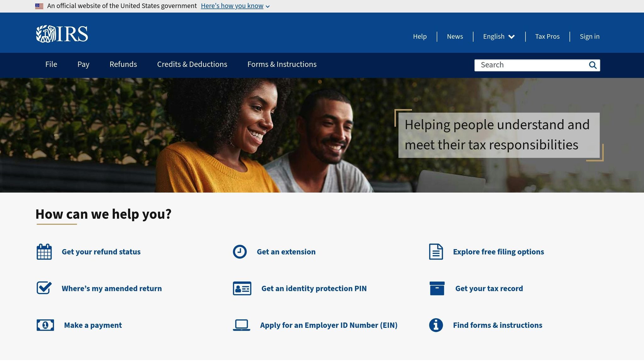This screenshot has width=644, height=362.
Task: Select the clock icon beside Get an extension
Action: [x=240, y=251]
